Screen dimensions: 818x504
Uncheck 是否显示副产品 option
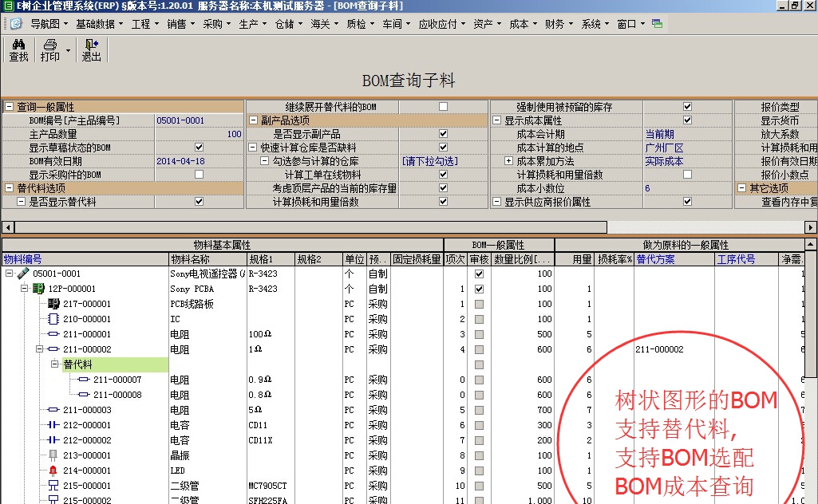(443, 132)
